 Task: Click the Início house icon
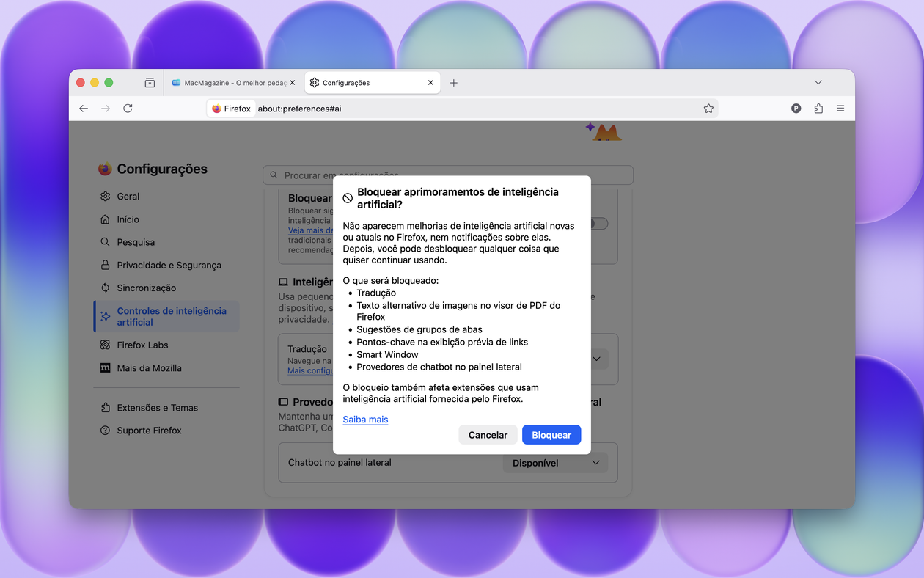[106, 219]
